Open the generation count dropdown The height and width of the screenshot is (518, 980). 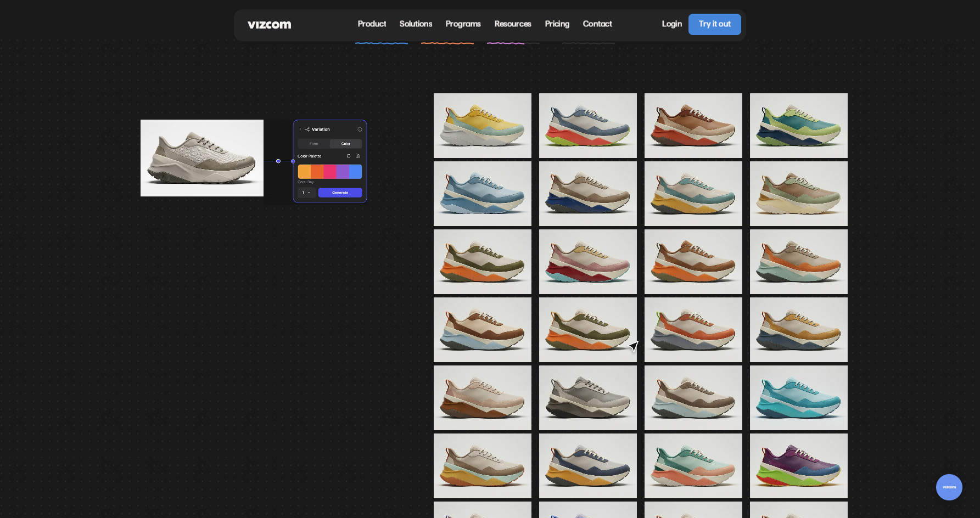click(x=307, y=193)
